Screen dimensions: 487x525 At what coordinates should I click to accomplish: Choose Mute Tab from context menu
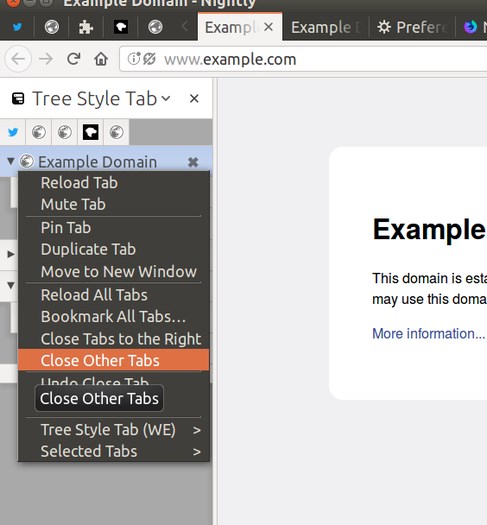pyautogui.click(x=114, y=204)
